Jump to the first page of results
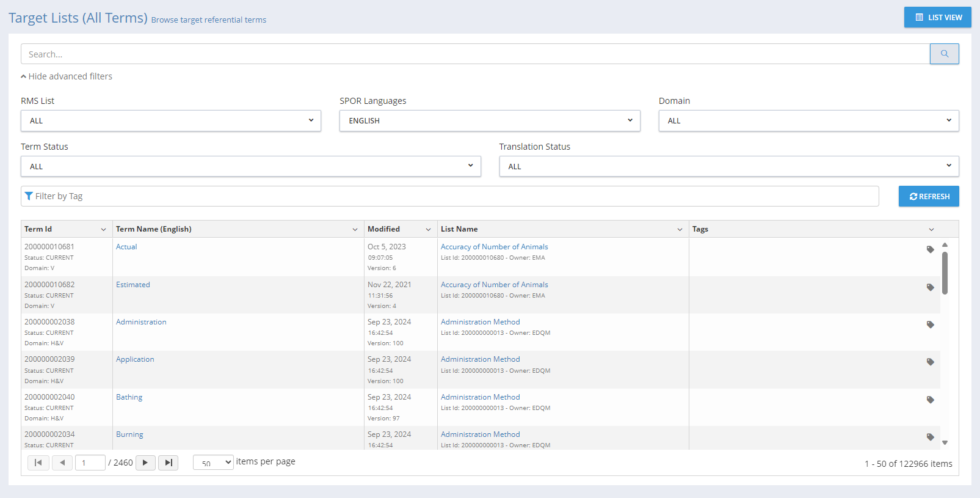The width and height of the screenshot is (980, 498). (x=38, y=463)
